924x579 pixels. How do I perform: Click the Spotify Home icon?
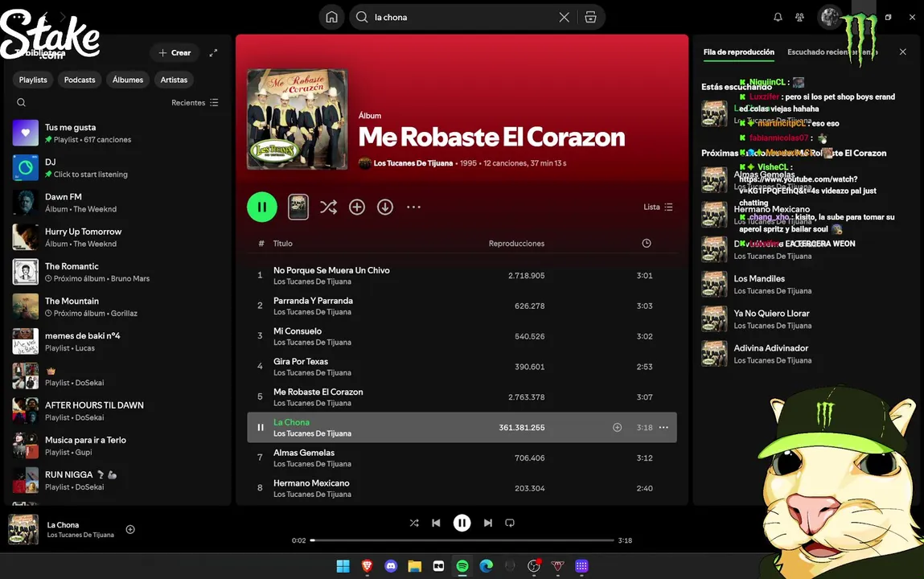pos(332,17)
